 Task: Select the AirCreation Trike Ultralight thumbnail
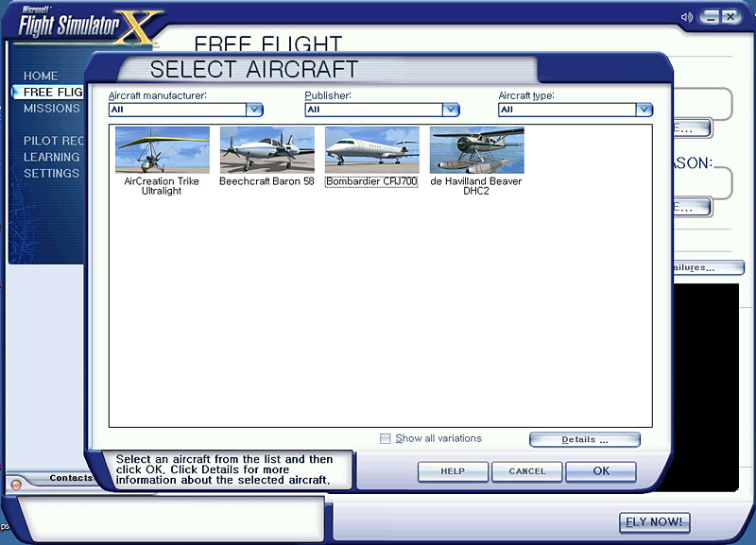163,150
